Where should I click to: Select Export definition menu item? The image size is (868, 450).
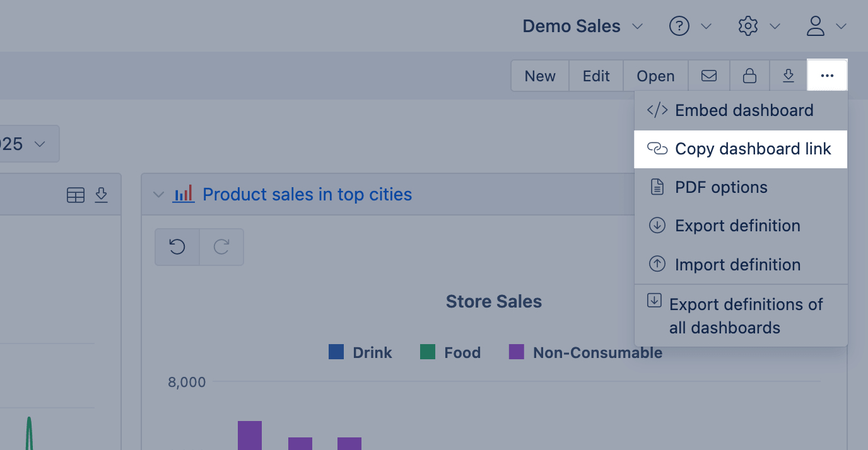(x=741, y=226)
